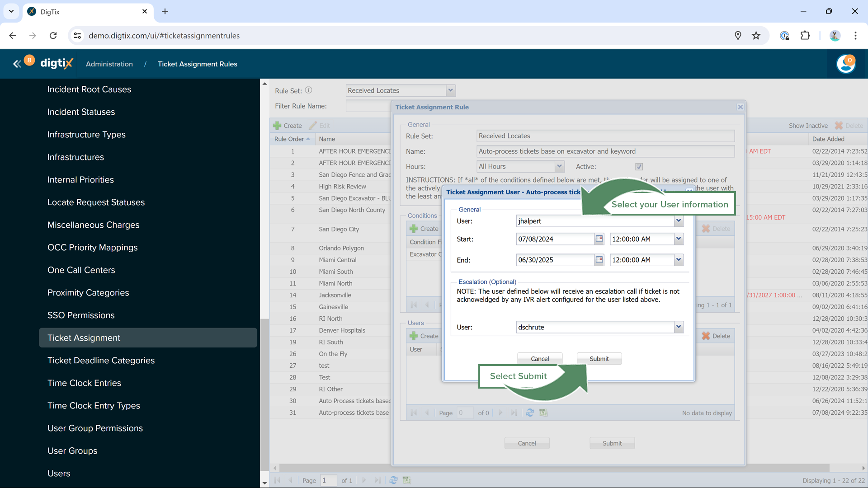The image size is (868, 488).
Task: Expand the Escalation User dropdown dschrute
Action: [678, 327]
